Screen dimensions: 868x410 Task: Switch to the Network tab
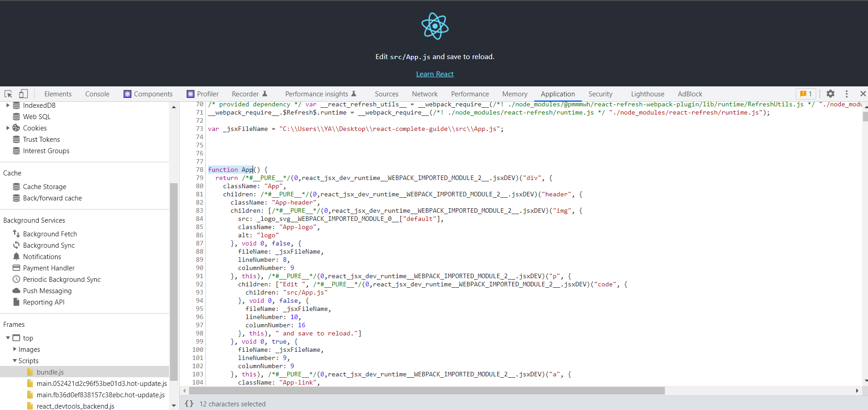[424, 94]
